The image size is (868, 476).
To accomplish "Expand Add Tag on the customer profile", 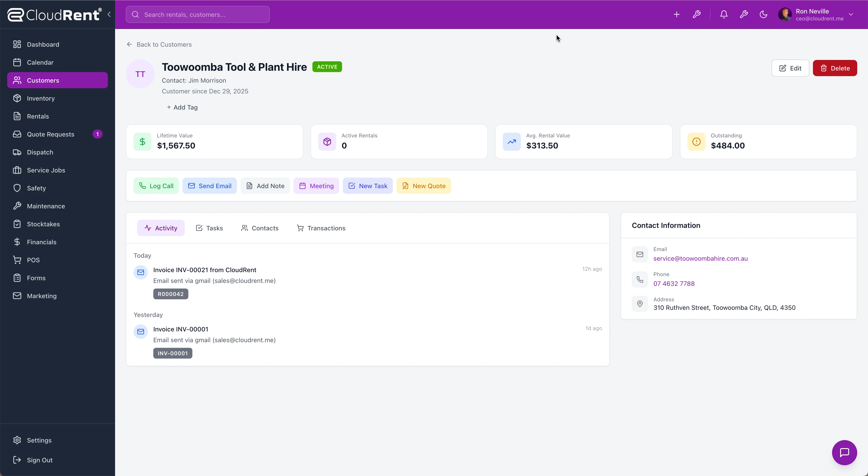I will [x=182, y=107].
